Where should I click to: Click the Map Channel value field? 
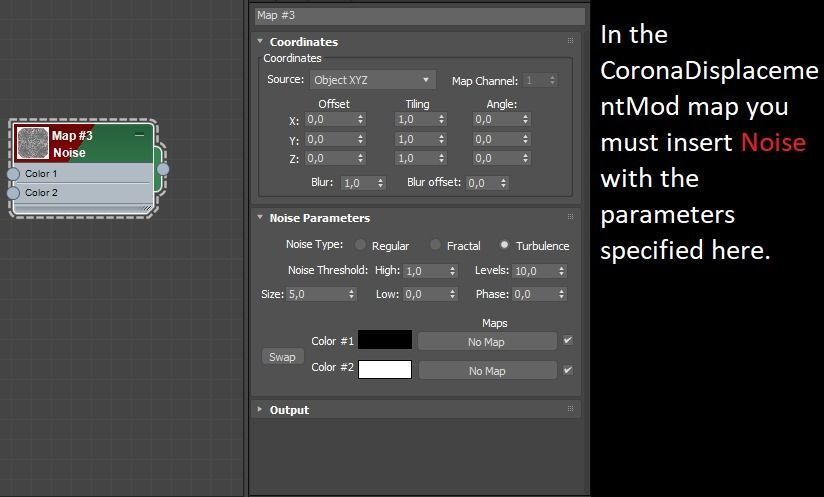(535, 80)
